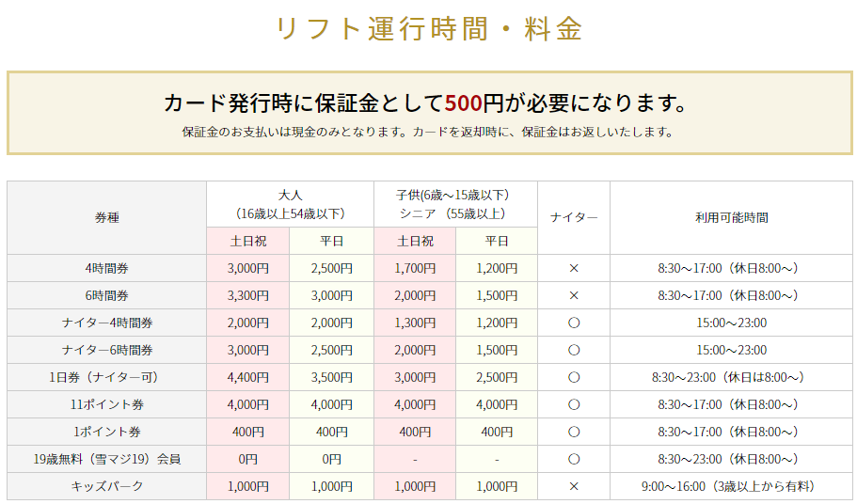Screen dimensions: 857x504
Task: Select the ナイター6時間券 row label
Action: (x=107, y=351)
